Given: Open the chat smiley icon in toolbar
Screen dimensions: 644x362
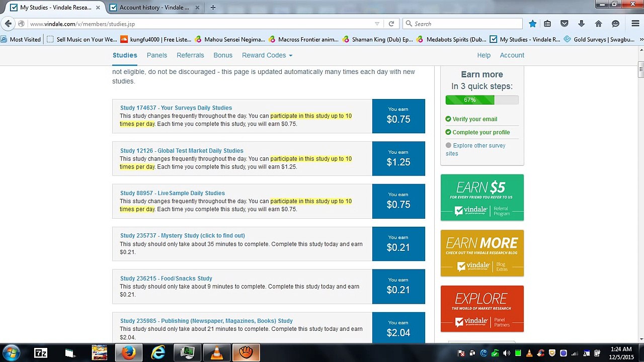Looking at the screenshot, I should coord(615,24).
